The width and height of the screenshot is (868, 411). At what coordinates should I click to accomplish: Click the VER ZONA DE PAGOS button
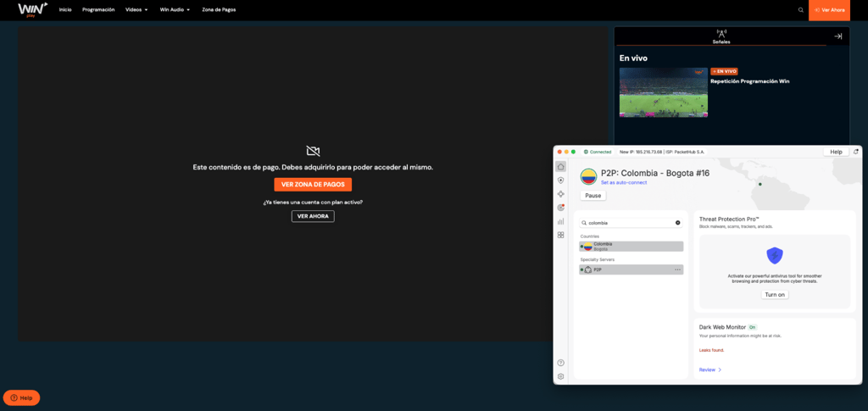(313, 185)
